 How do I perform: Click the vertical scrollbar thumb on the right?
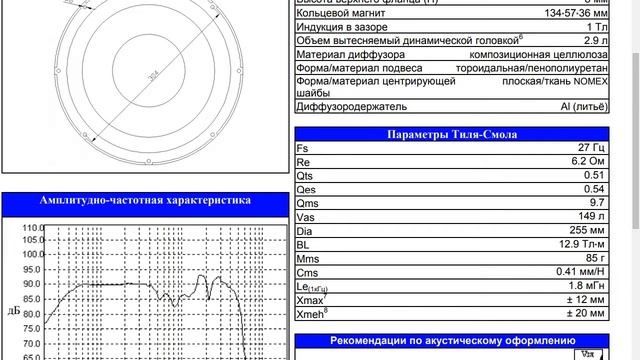click(636, 141)
